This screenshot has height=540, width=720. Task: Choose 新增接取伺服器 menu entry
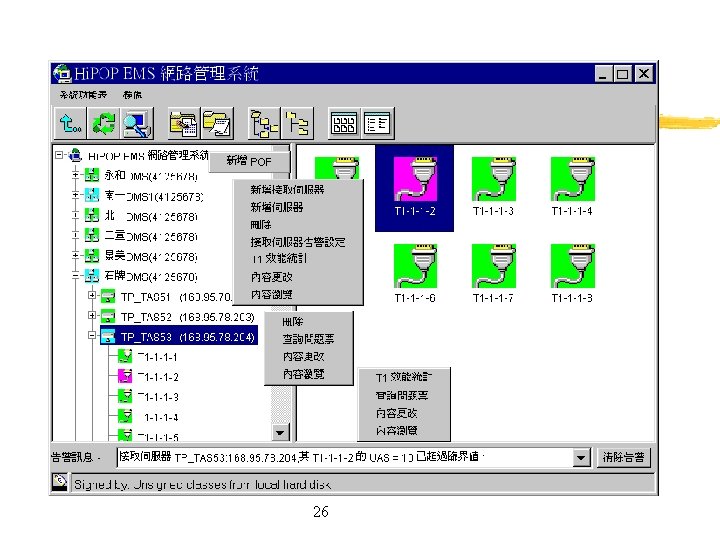coord(287,189)
